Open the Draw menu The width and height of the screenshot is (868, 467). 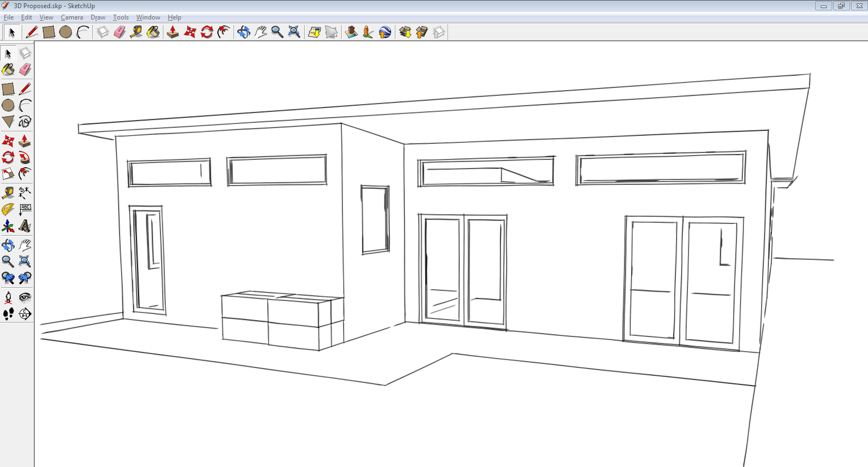98,17
